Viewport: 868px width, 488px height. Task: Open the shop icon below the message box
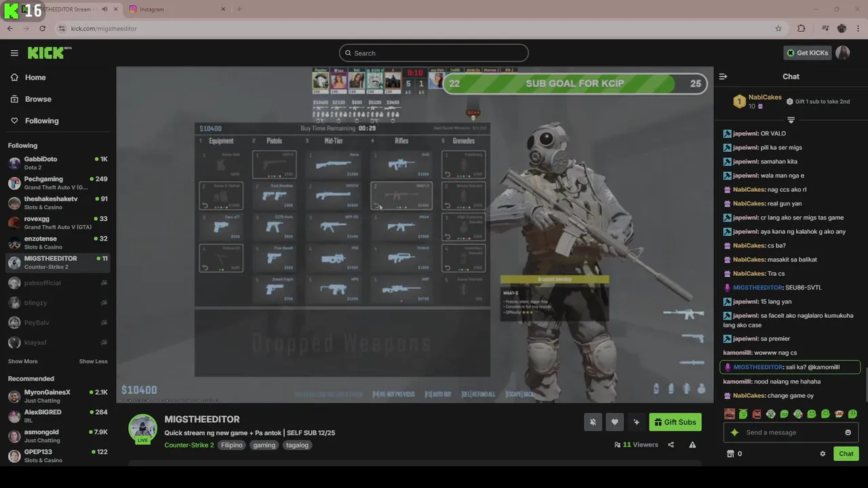[730, 453]
